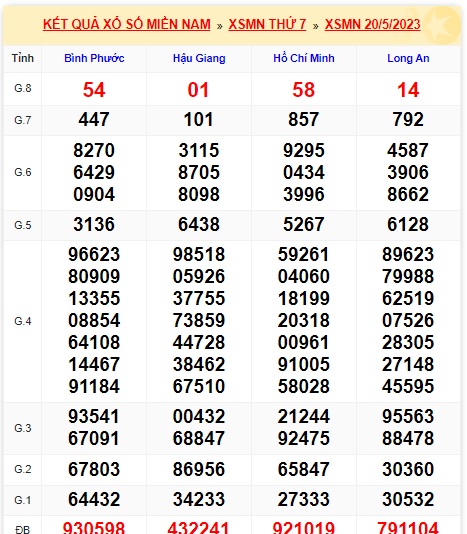Select G.4 number 07526
Screen dimensions: 467x534
408,320
